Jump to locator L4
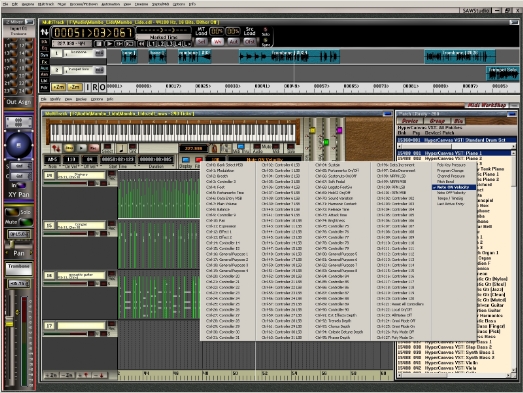Image resolution: width=523 pixels, height=393 pixels. coord(178,44)
